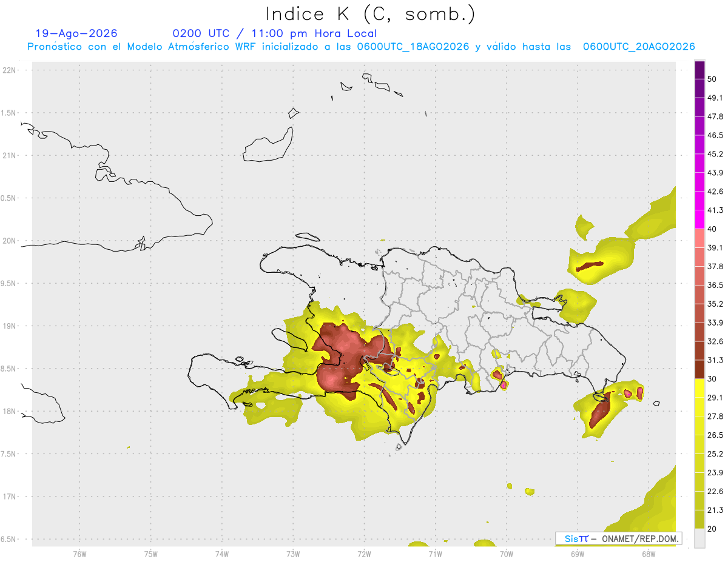728x562 pixels.
Task: Click the colorbar label "23.9"
Action: (x=715, y=472)
